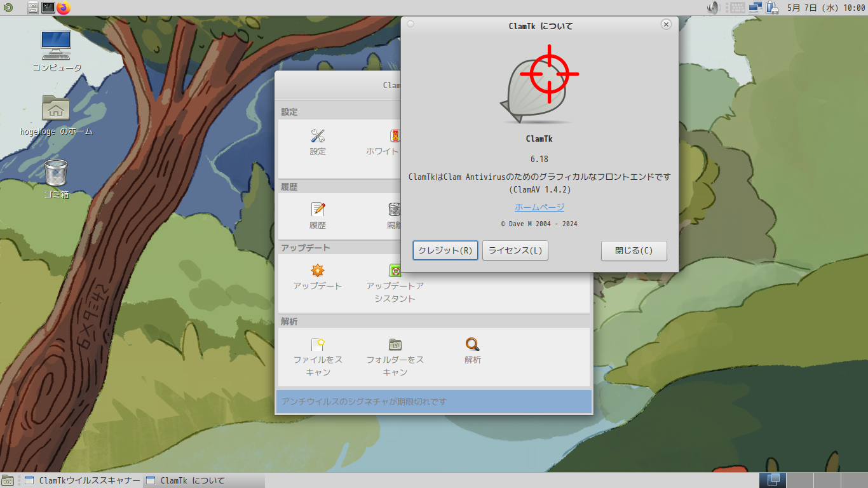The image size is (868, 488).
Task: Open the green main menu in top panel
Action: point(8,8)
